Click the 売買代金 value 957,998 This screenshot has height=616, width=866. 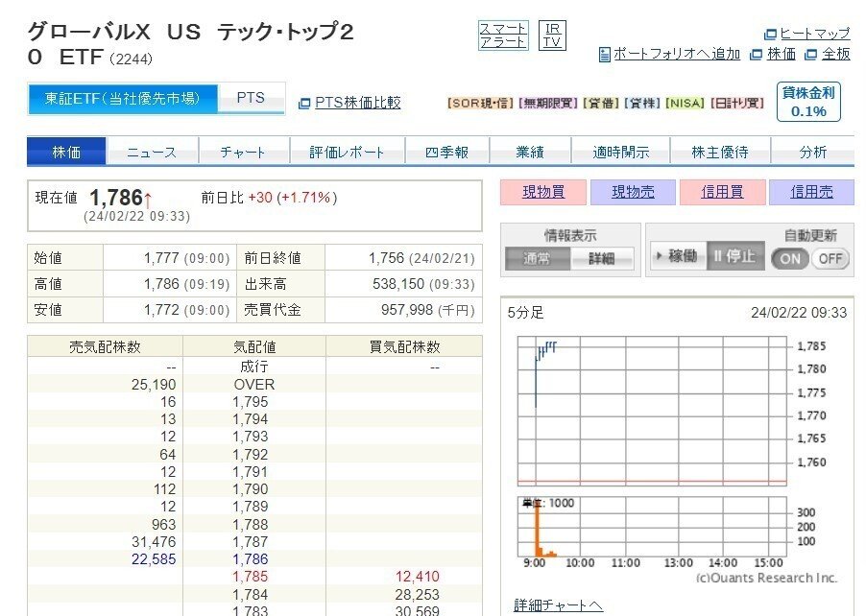coord(407,310)
